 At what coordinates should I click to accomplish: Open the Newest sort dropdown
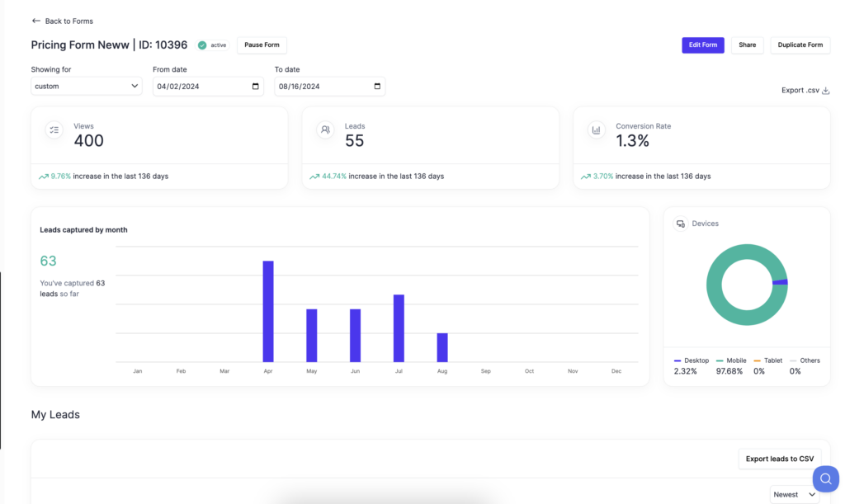pyautogui.click(x=795, y=494)
